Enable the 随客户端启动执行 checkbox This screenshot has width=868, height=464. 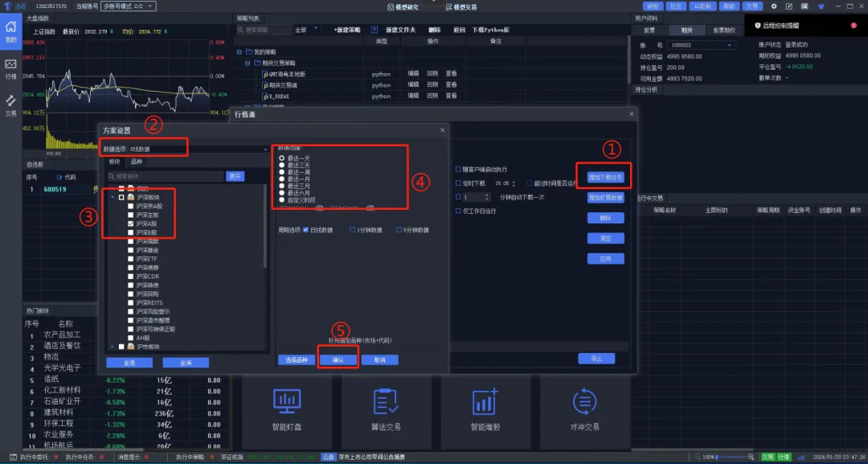[458, 170]
